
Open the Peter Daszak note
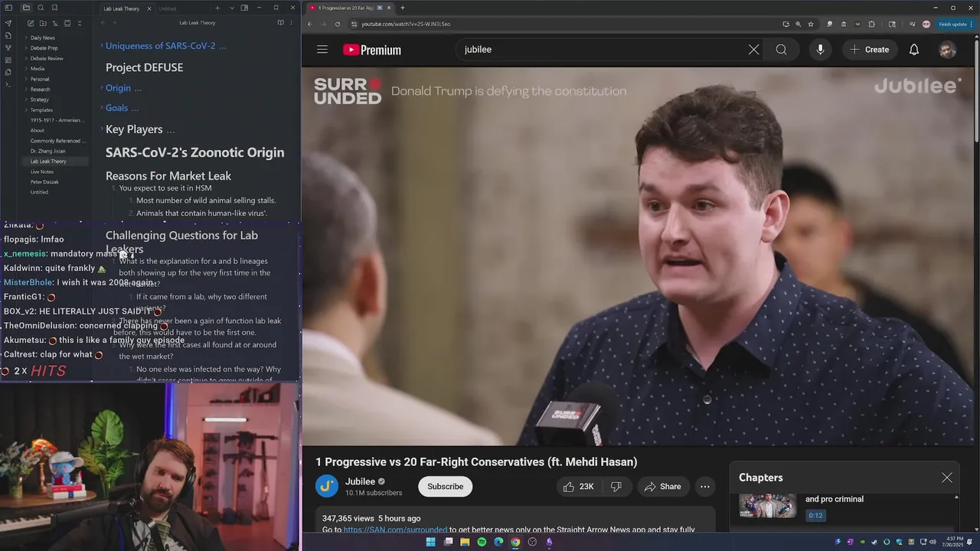pos(44,182)
